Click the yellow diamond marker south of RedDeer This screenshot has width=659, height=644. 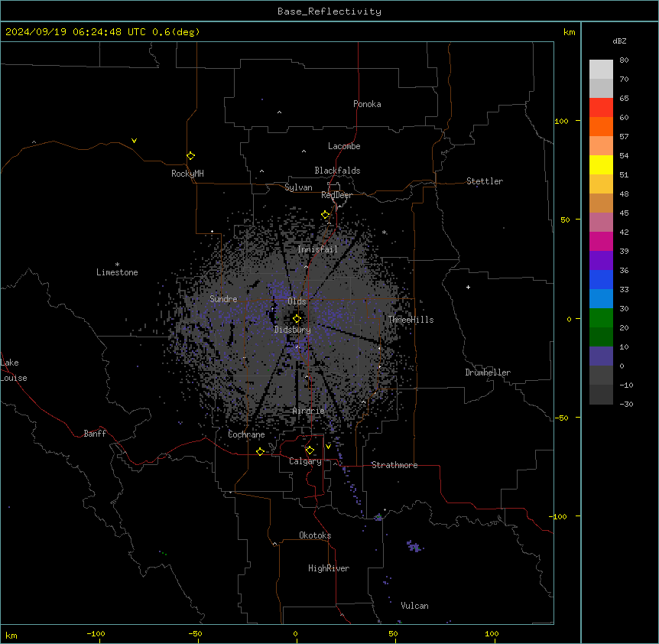pyautogui.click(x=326, y=215)
